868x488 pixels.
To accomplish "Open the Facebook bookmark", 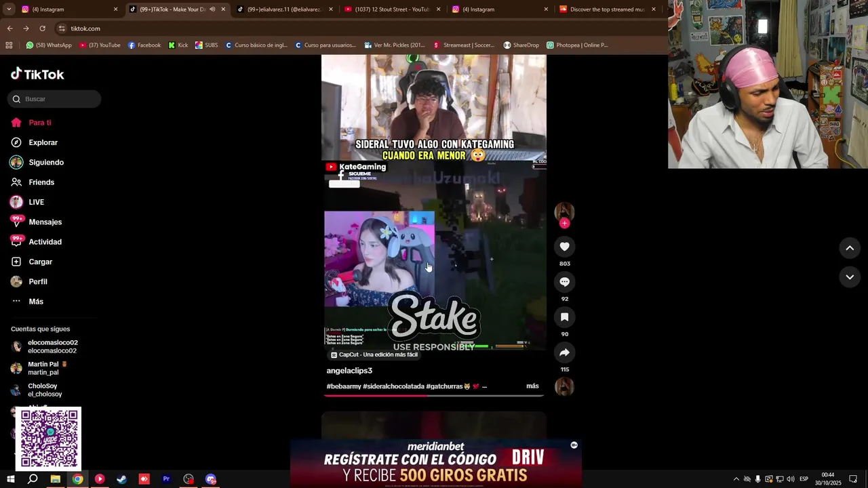I will [x=144, y=45].
